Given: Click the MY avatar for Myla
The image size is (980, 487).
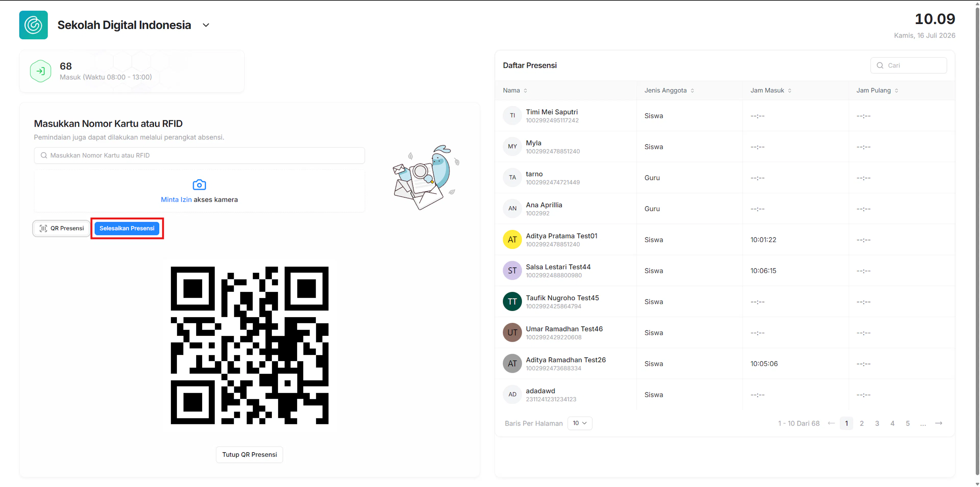Looking at the screenshot, I should coord(512,147).
